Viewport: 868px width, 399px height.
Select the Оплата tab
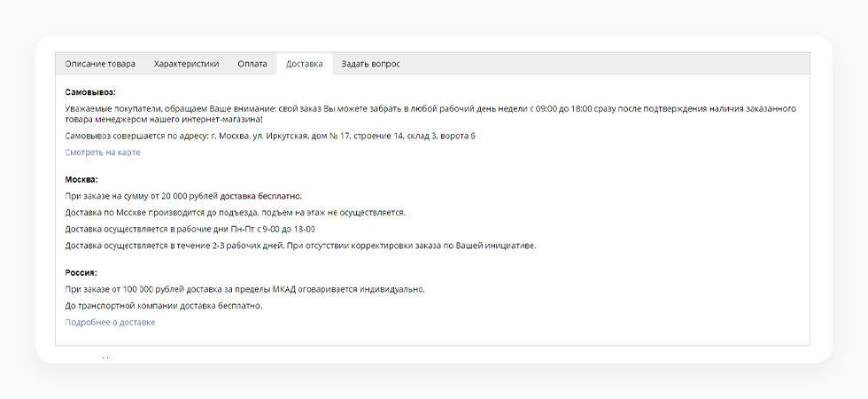pos(252,64)
